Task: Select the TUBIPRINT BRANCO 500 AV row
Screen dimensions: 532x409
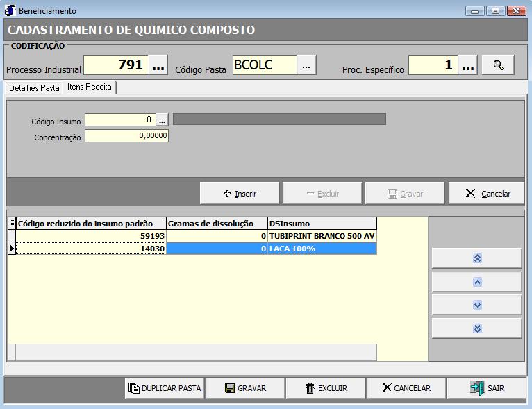Action: [322, 236]
